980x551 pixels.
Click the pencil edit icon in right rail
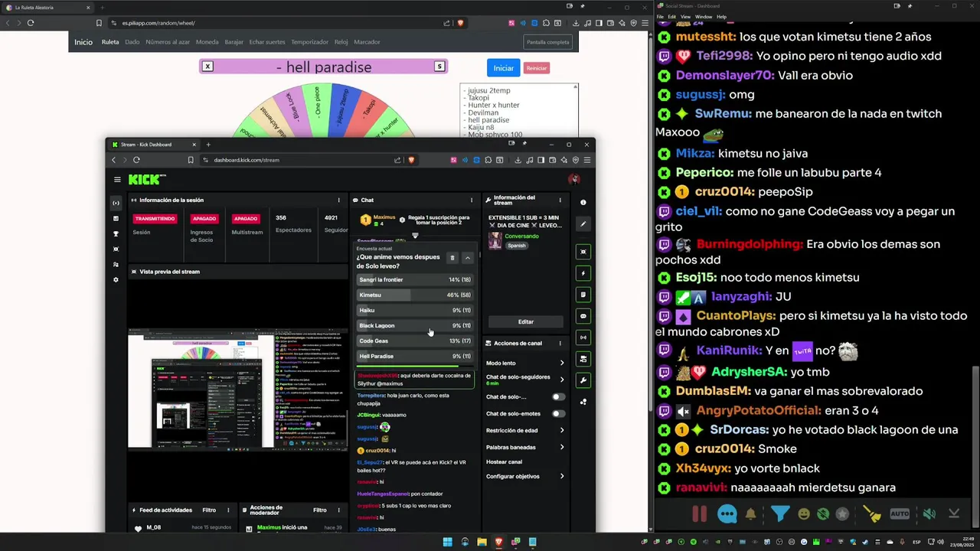(583, 224)
